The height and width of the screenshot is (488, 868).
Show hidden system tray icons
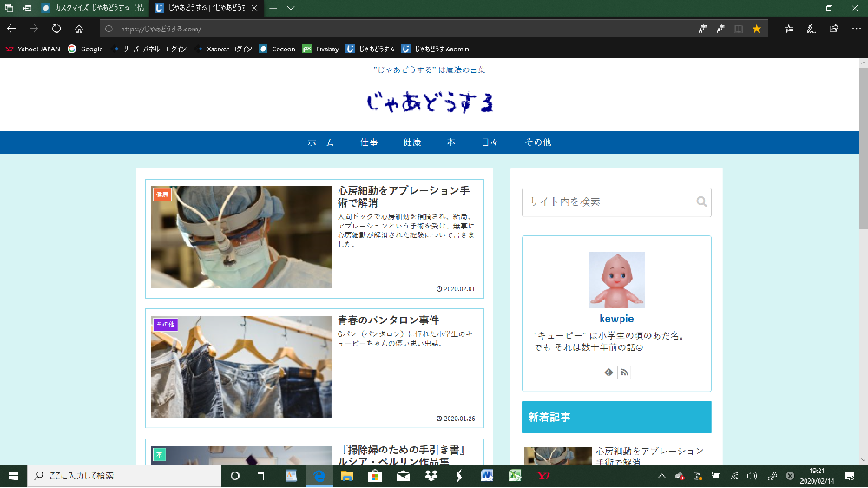(x=662, y=476)
